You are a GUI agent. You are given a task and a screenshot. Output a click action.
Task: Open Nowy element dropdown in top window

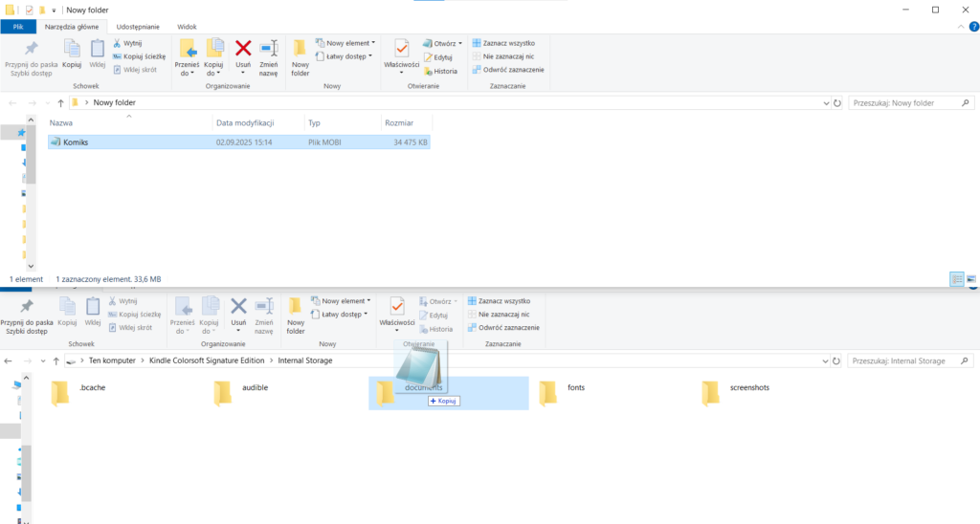tap(345, 43)
